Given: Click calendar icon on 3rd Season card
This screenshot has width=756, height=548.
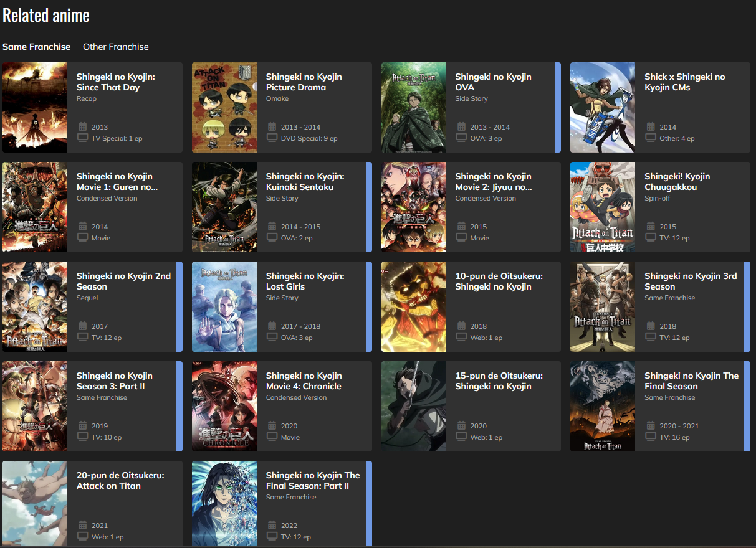Looking at the screenshot, I should (x=650, y=326).
